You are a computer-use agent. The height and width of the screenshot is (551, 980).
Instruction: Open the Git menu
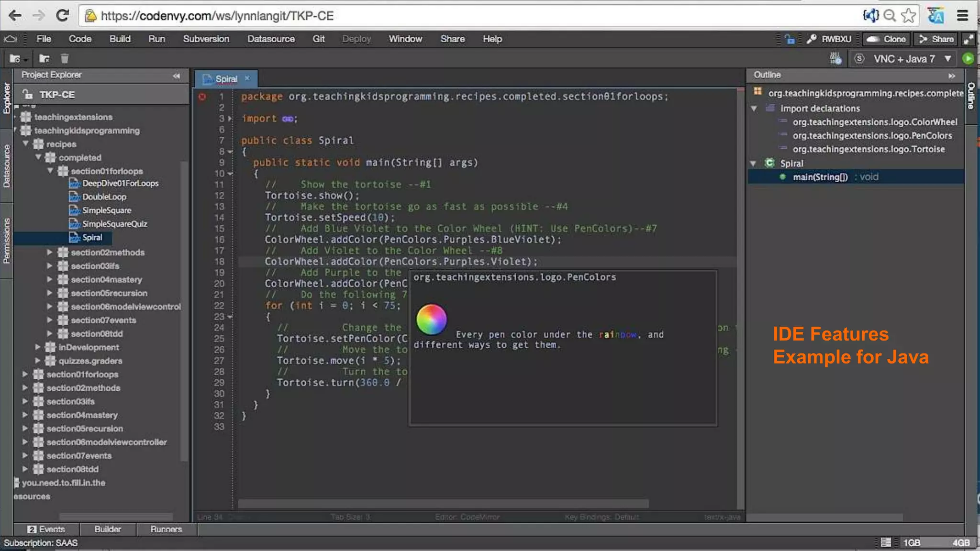pyautogui.click(x=318, y=39)
